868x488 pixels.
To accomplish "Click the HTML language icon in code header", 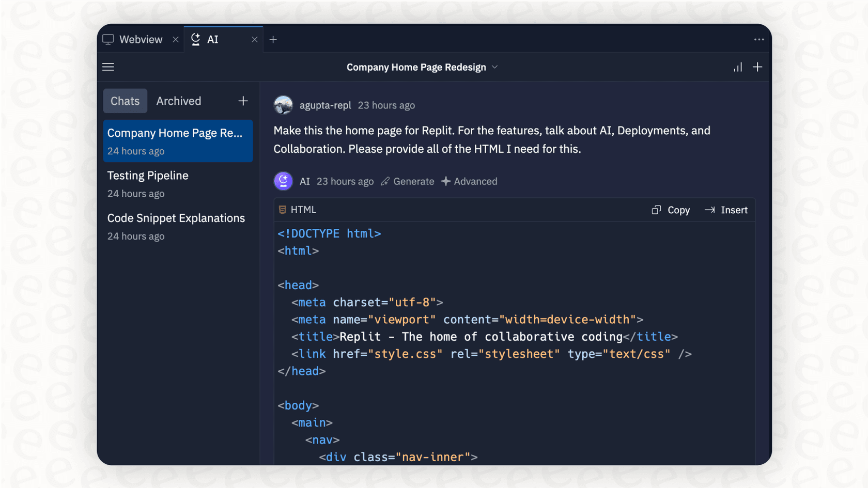I will pos(282,209).
